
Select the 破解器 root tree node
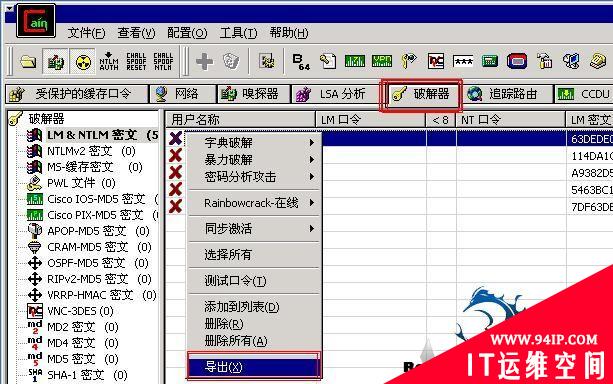click(x=46, y=119)
